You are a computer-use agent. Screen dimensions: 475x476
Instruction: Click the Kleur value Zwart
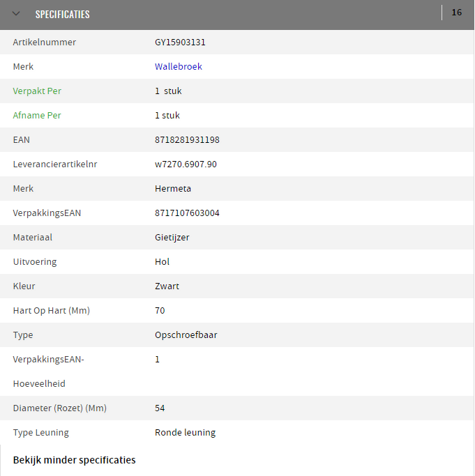point(167,286)
